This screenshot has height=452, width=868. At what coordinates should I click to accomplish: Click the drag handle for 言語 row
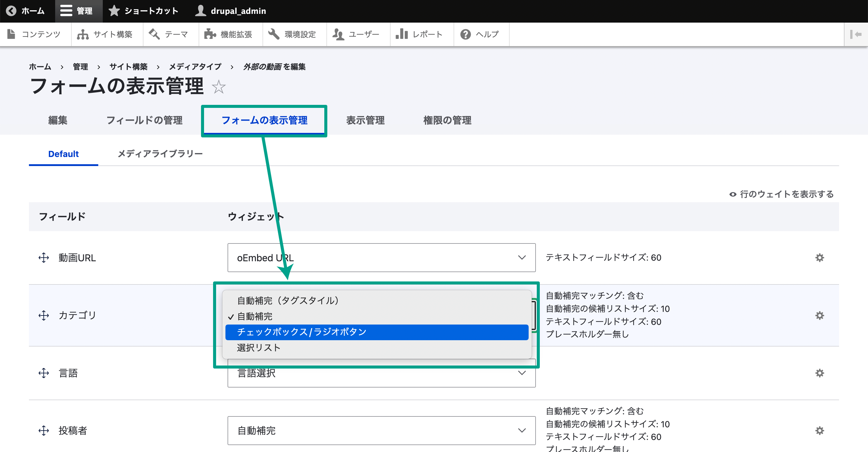pyautogui.click(x=44, y=373)
